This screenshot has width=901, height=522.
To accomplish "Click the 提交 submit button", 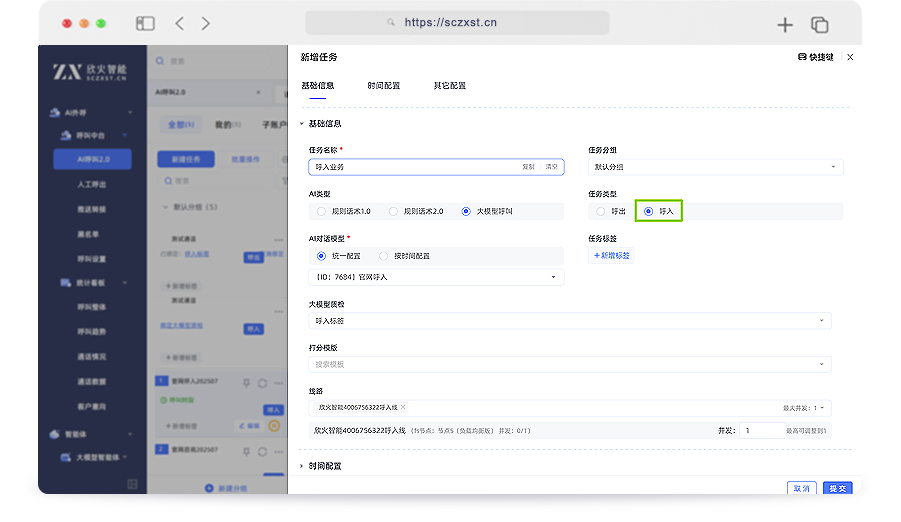I will (837, 488).
